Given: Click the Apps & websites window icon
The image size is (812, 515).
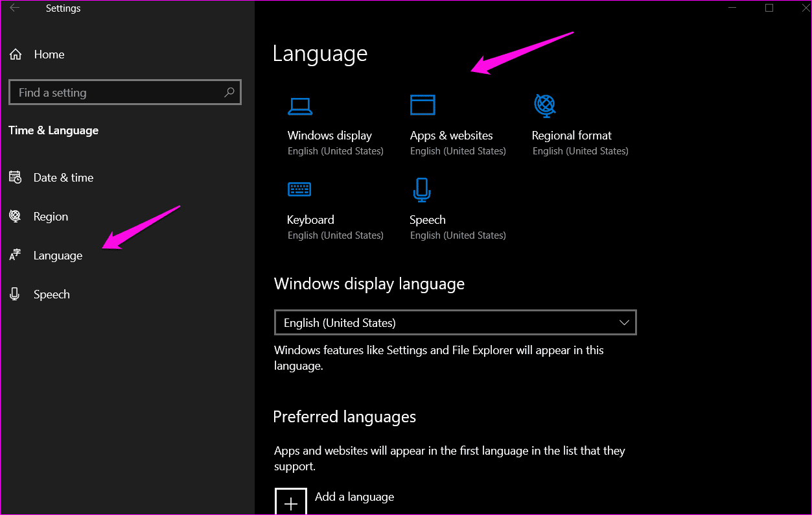Looking at the screenshot, I should coord(423,105).
